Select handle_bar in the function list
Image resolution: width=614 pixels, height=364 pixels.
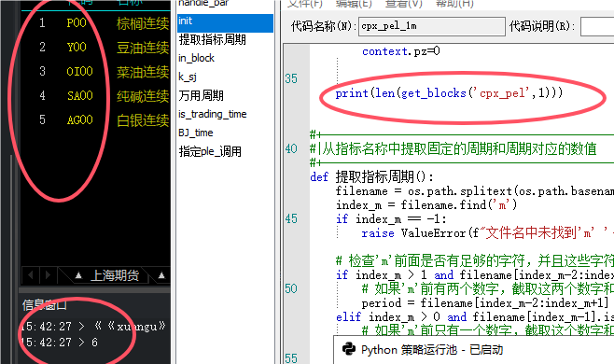(203, 4)
